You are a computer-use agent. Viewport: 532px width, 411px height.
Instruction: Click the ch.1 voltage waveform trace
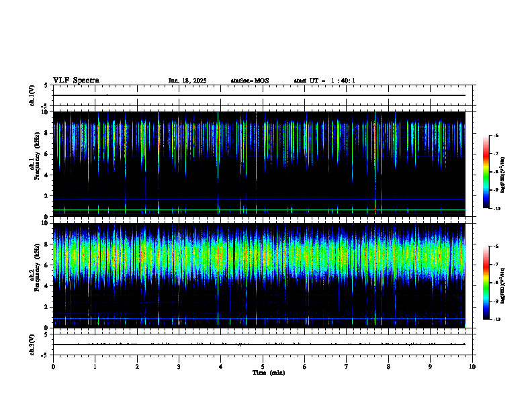point(259,95)
